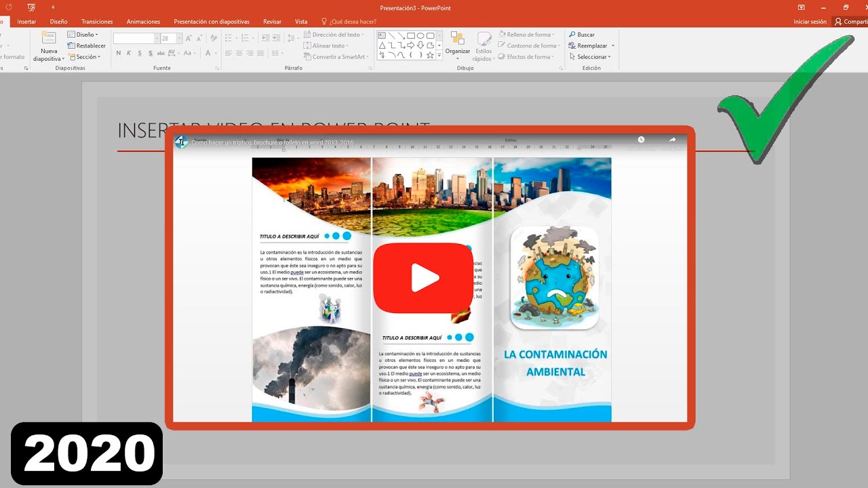Select the Curve shape in gallery
Screen dimensions: 868x488
401,55
